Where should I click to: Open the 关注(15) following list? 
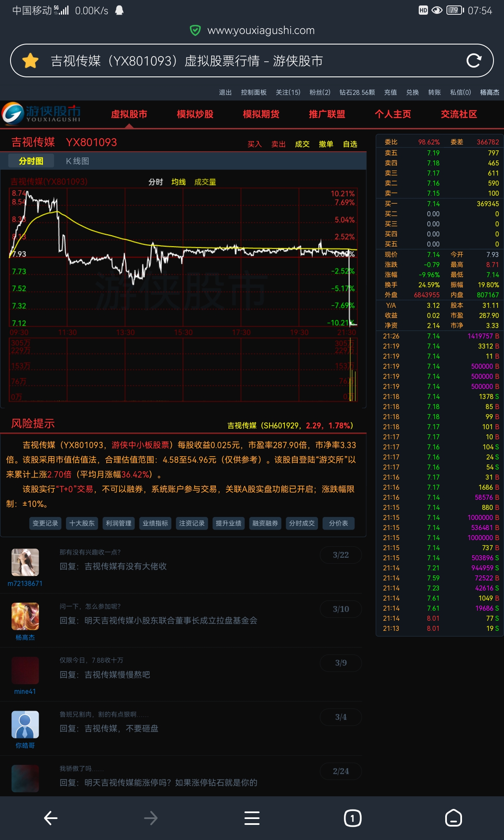click(288, 92)
